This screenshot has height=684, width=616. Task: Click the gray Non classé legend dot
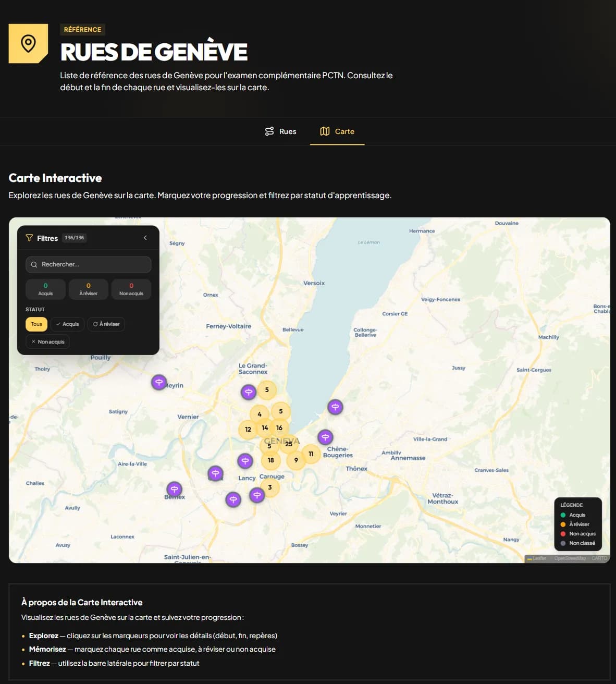click(563, 543)
